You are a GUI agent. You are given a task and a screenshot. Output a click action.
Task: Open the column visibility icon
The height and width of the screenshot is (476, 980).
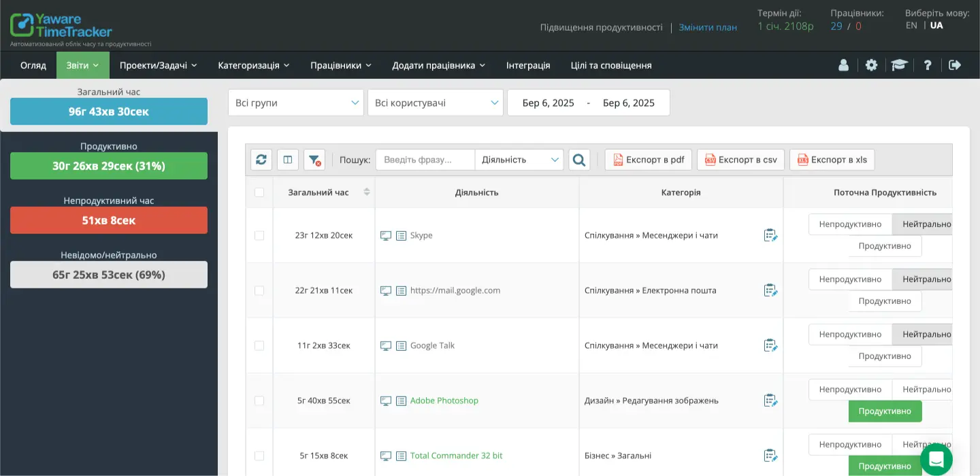pos(288,160)
